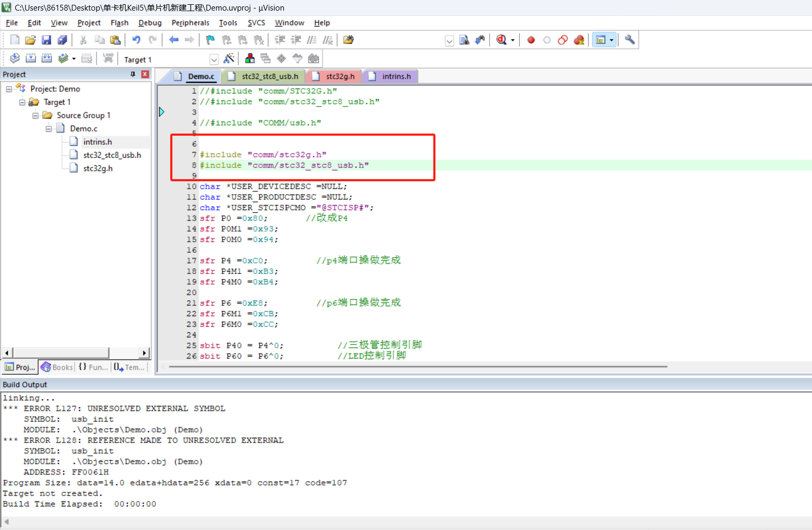Click the Find document search icon

(464, 40)
